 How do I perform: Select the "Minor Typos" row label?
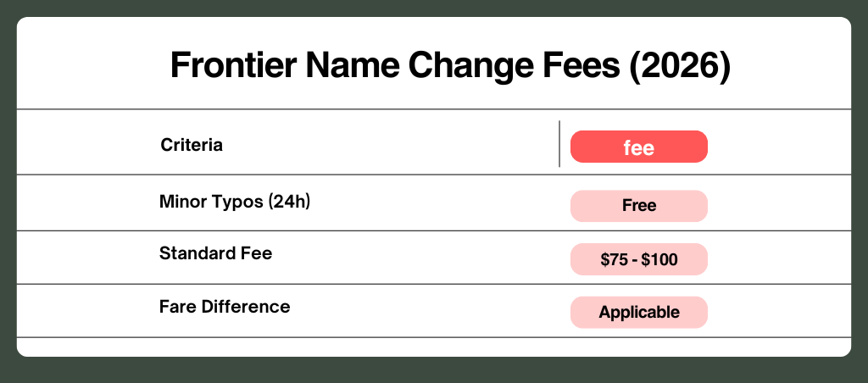click(x=209, y=203)
